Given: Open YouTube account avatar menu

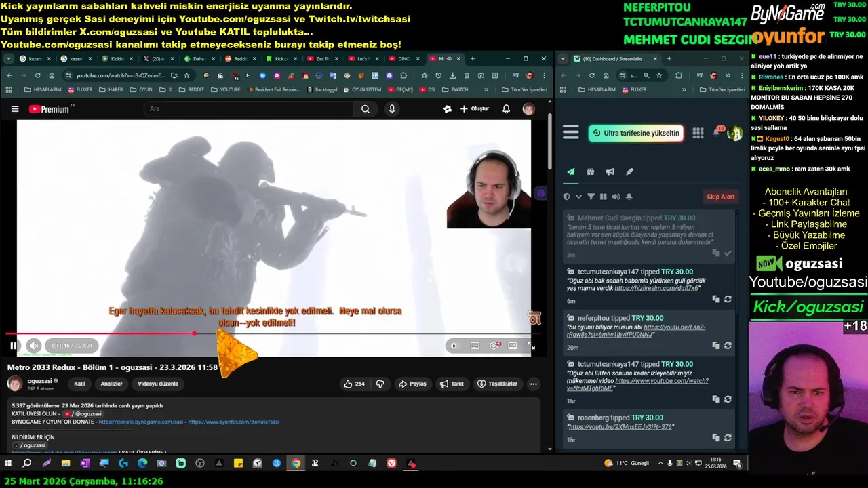Looking at the screenshot, I should [528, 109].
